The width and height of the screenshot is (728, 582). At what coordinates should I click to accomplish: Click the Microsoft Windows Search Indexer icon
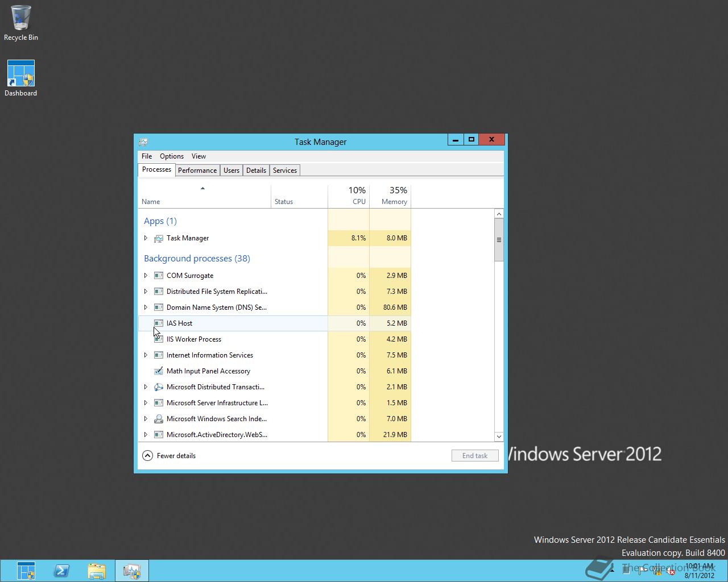159,419
